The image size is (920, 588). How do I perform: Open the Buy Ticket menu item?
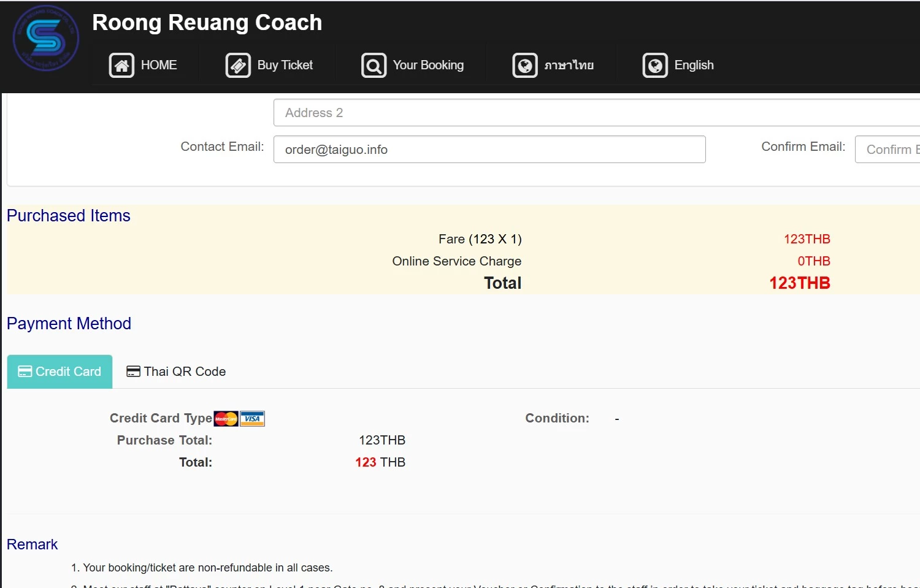[269, 65]
